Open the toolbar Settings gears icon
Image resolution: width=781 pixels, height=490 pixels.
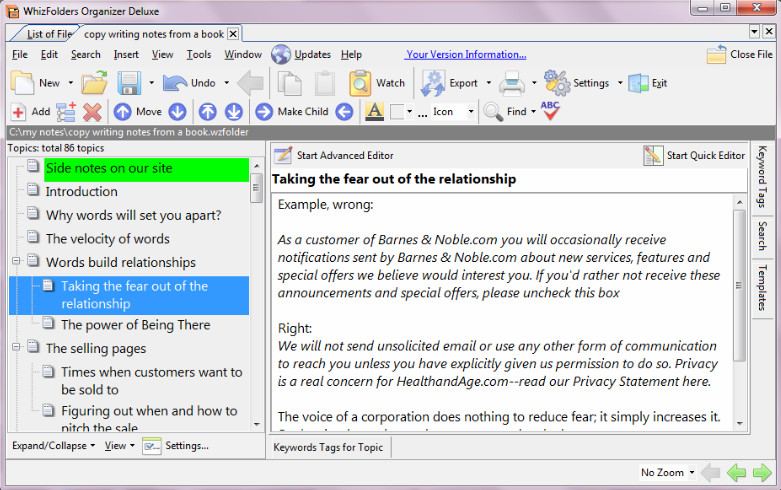click(x=557, y=83)
